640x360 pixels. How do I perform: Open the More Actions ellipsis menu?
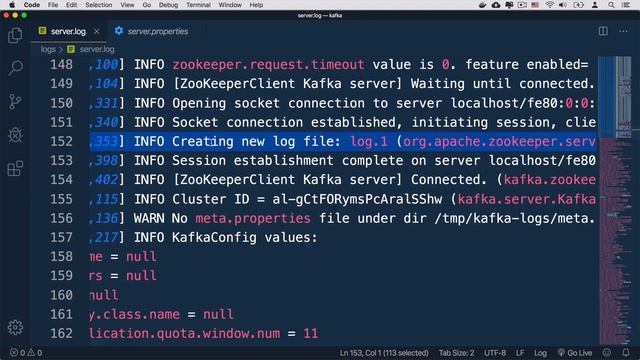pos(623,31)
